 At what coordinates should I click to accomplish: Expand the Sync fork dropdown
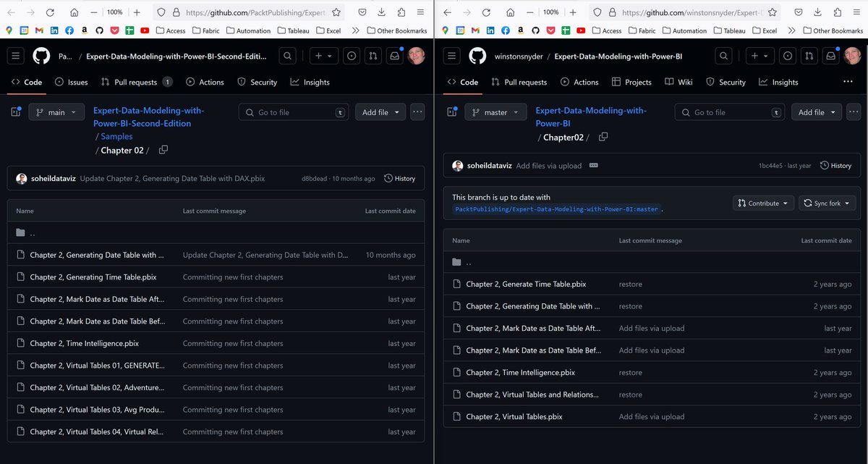pos(827,203)
